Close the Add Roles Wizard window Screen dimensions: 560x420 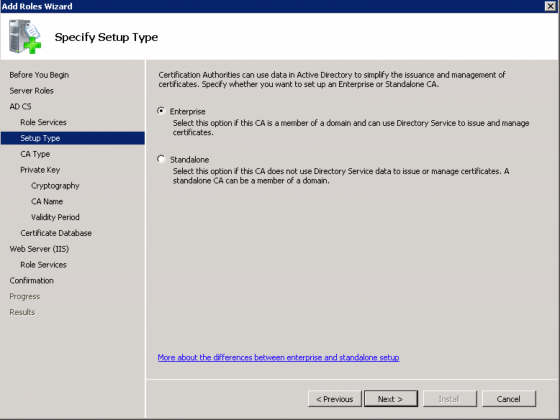tap(550, 6)
